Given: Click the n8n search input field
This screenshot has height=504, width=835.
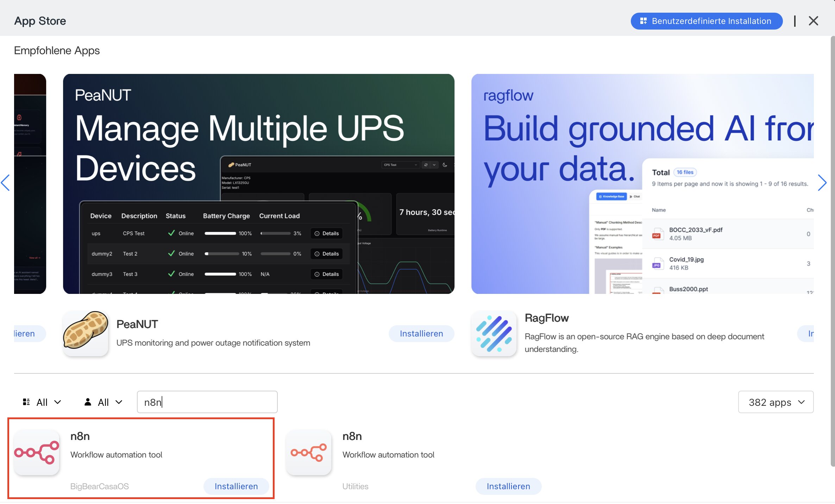Looking at the screenshot, I should pyautogui.click(x=207, y=402).
